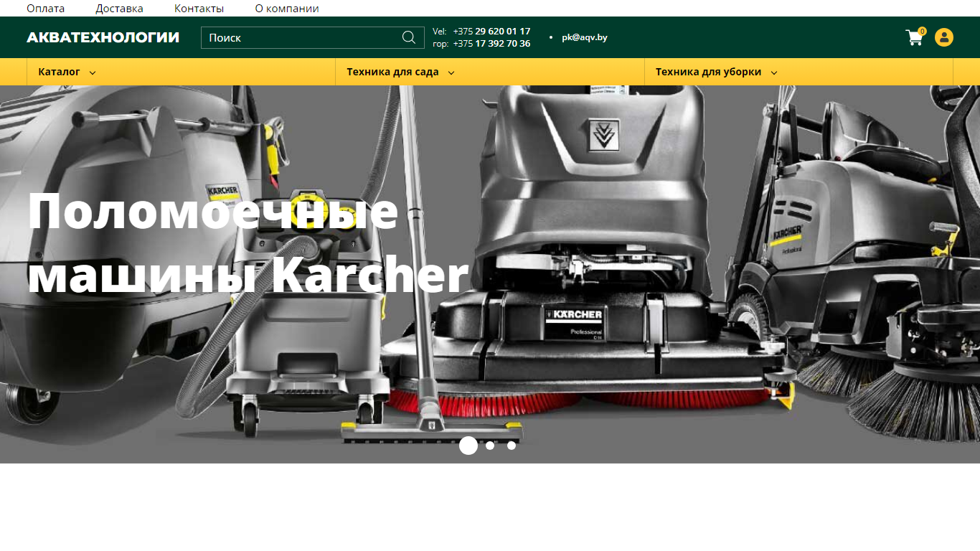Image resolution: width=980 pixels, height=551 pixels.
Task: Switch to the third slide dot
Action: [x=512, y=446]
